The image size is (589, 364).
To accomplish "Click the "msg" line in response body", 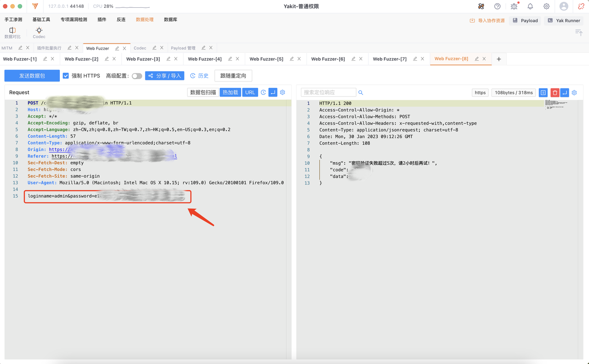I will click(x=384, y=163).
